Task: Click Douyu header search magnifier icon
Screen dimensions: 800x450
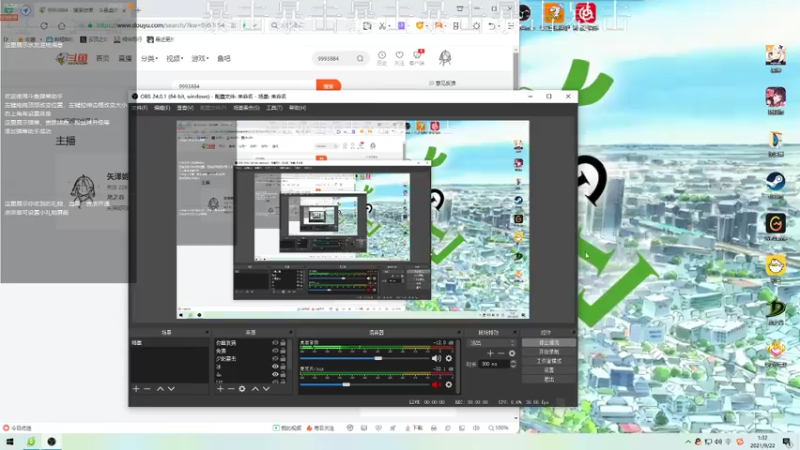Action: tap(360, 59)
